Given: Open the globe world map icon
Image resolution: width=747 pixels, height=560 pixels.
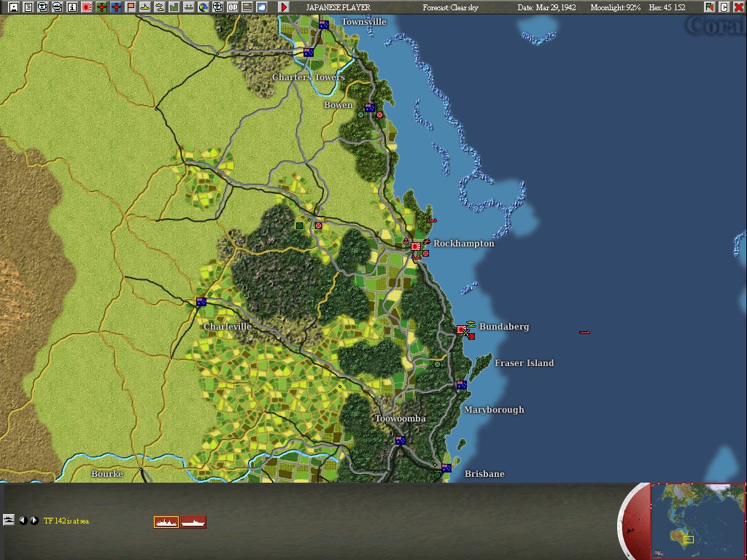Looking at the screenshot, I should click(204, 7).
